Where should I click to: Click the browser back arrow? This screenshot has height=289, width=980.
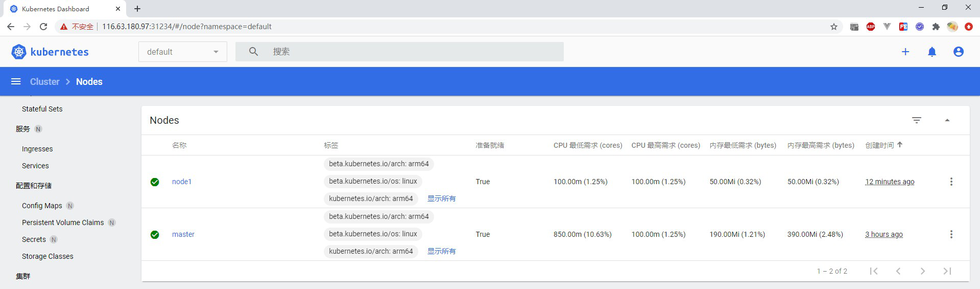click(11, 27)
